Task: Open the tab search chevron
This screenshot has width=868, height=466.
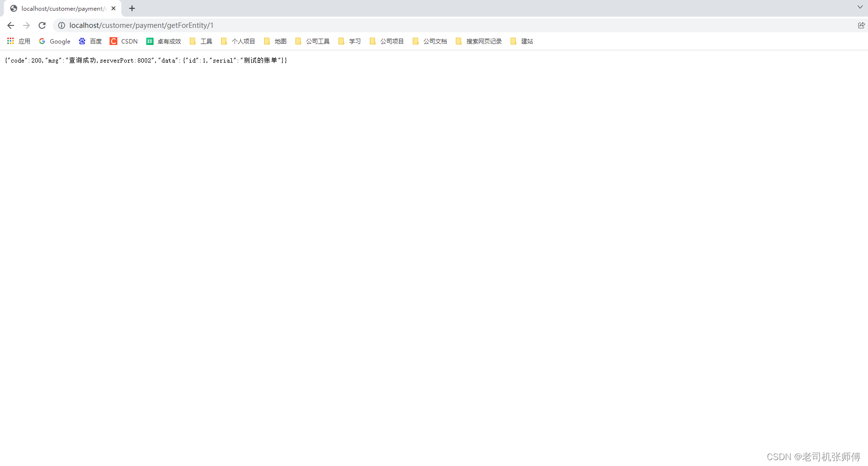Action: click(860, 7)
